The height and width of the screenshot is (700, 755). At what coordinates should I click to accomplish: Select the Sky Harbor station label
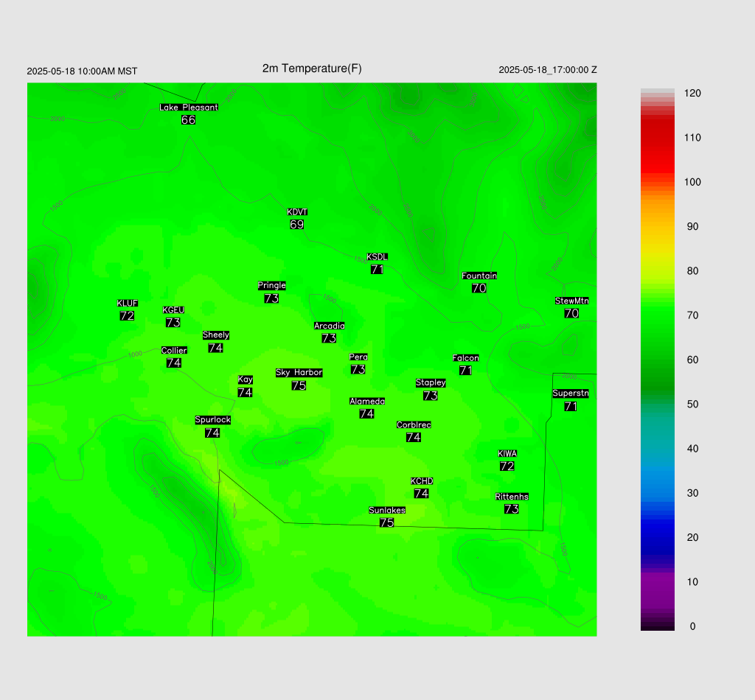[x=299, y=373]
